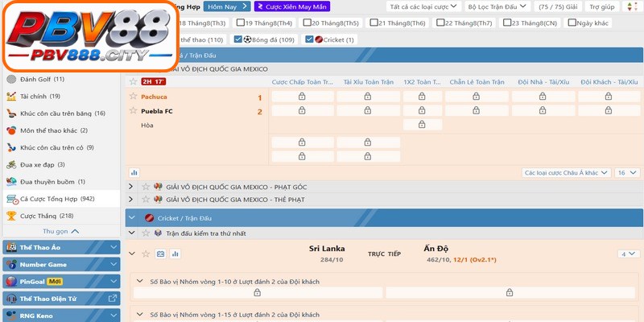Toggle the 20 Tháng8(Th5) date checkbox

click(308, 23)
